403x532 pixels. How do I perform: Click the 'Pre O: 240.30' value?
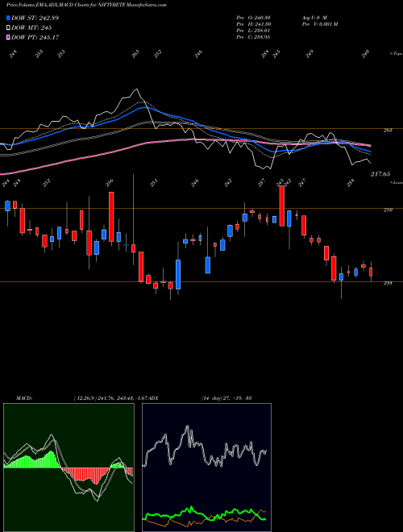253,18
